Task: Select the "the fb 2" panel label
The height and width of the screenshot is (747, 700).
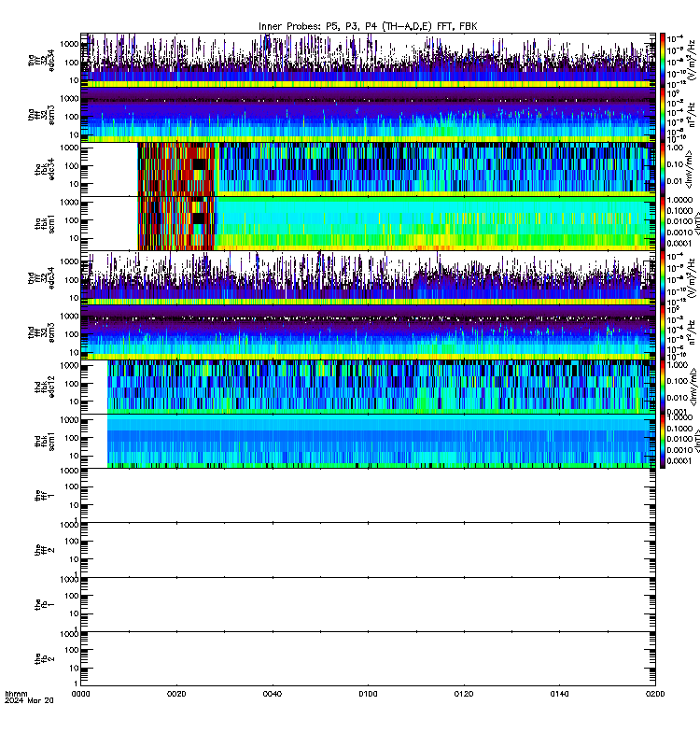Action: click(45, 659)
